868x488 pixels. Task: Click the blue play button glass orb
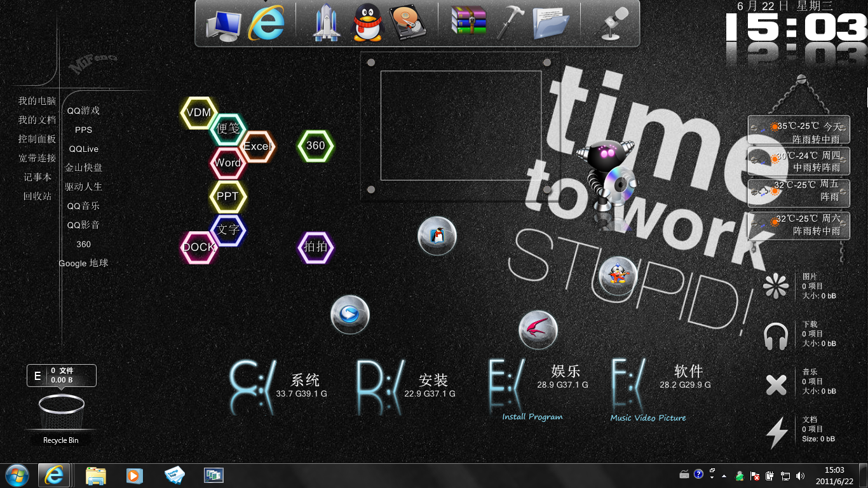(350, 315)
